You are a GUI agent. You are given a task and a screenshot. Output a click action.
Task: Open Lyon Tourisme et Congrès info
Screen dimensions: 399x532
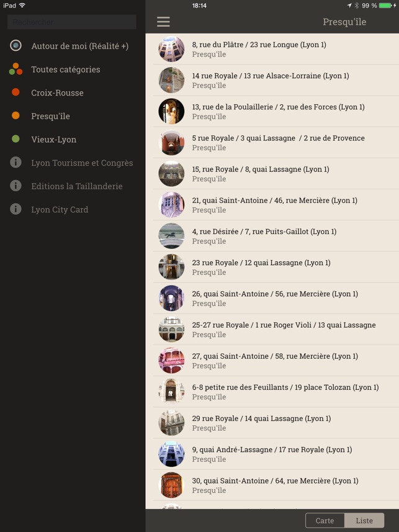coord(82,163)
